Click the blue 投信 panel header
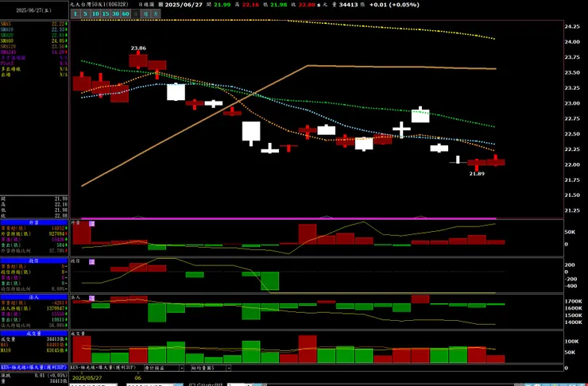The width and height of the screenshot is (588, 386). 34,261
